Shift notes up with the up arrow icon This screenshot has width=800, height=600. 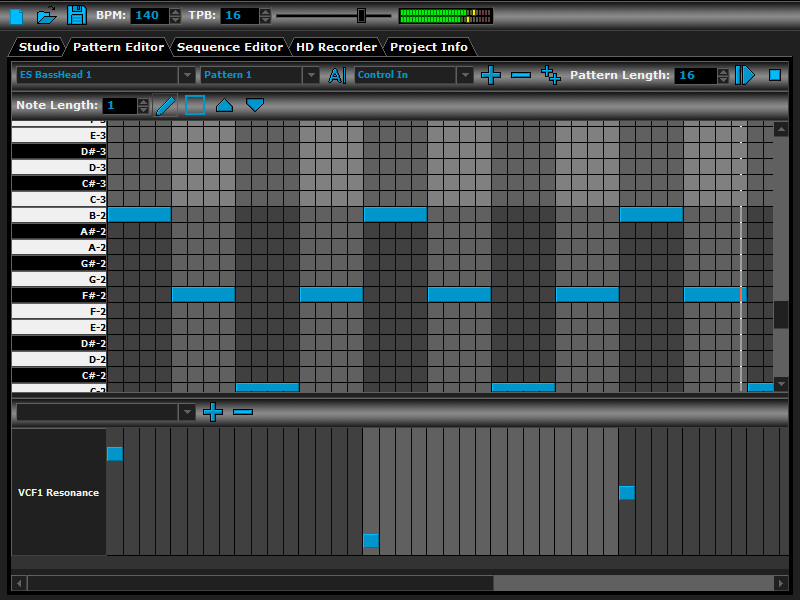[224, 105]
